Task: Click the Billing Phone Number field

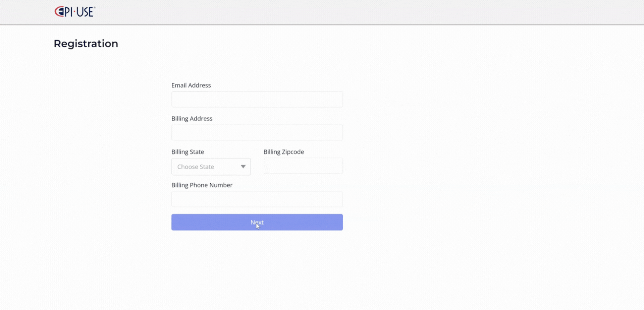Action: point(257,199)
